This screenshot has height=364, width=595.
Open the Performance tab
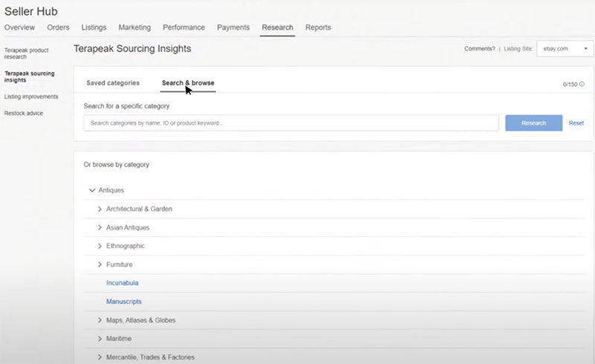pyautogui.click(x=184, y=27)
